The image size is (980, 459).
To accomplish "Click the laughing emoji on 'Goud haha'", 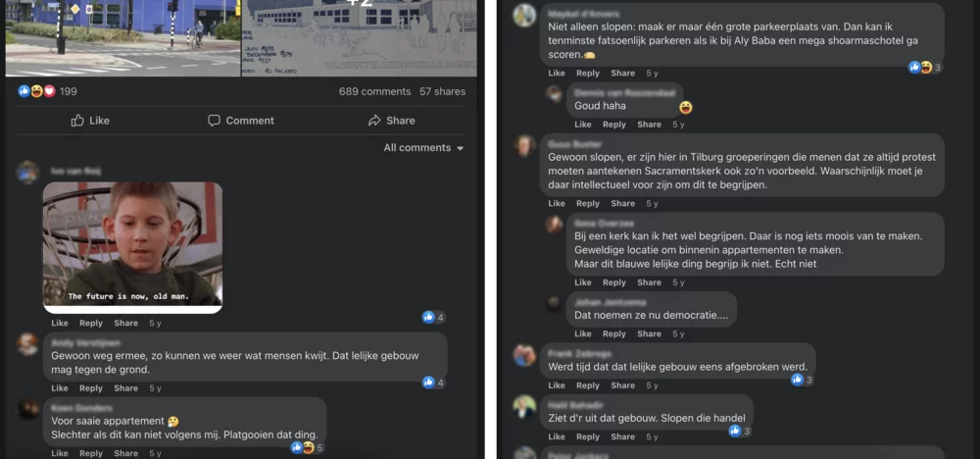I will point(686,108).
